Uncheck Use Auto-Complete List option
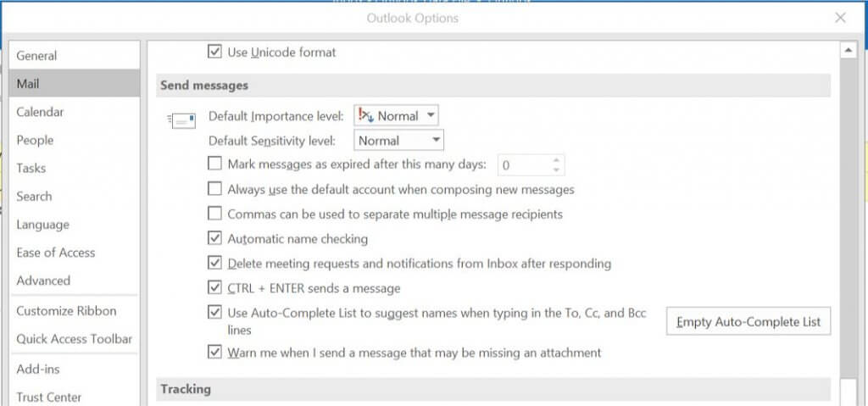This screenshot has height=406, width=868. [x=214, y=313]
